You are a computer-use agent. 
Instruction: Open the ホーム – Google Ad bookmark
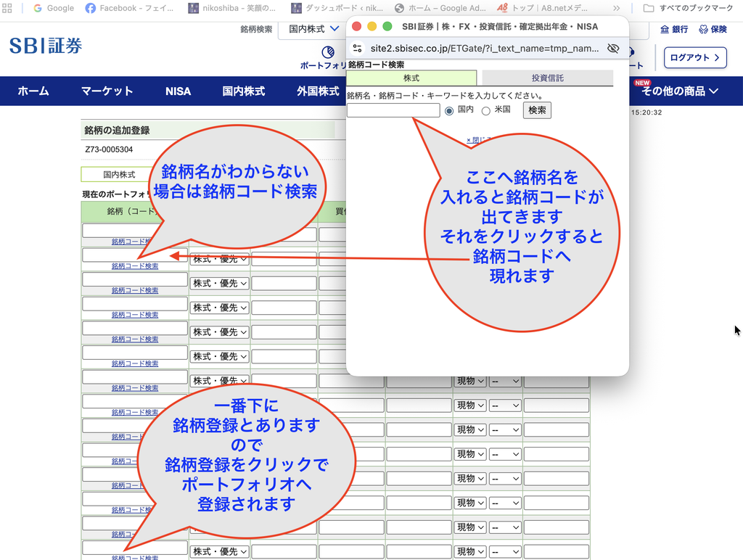tap(440, 8)
